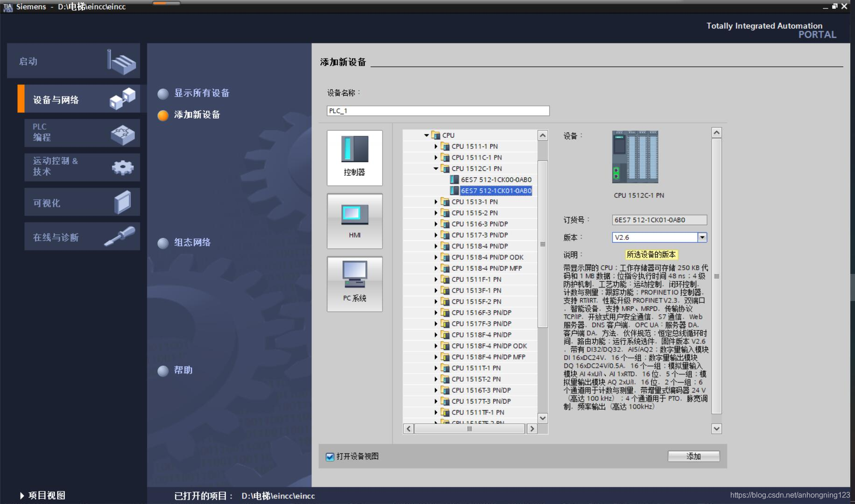Screen dimensions: 855x504
Task: Toggle 打开设备视图 checkbox
Action: coord(330,457)
